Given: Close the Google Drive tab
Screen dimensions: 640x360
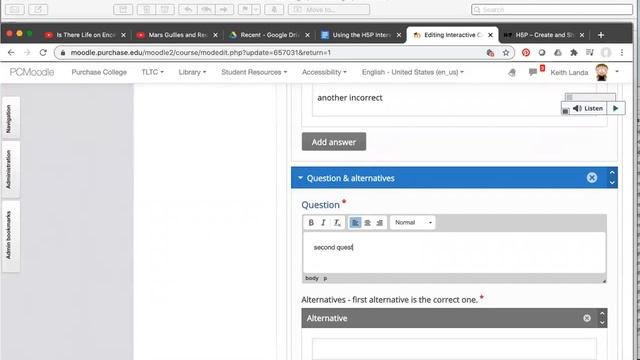Looking at the screenshot, I should [x=307, y=35].
